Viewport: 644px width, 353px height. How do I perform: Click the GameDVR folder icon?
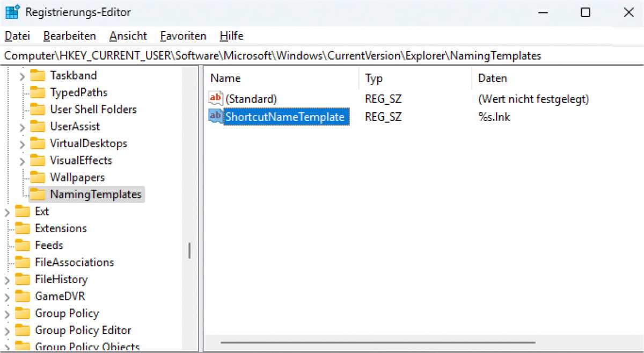coord(23,296)
